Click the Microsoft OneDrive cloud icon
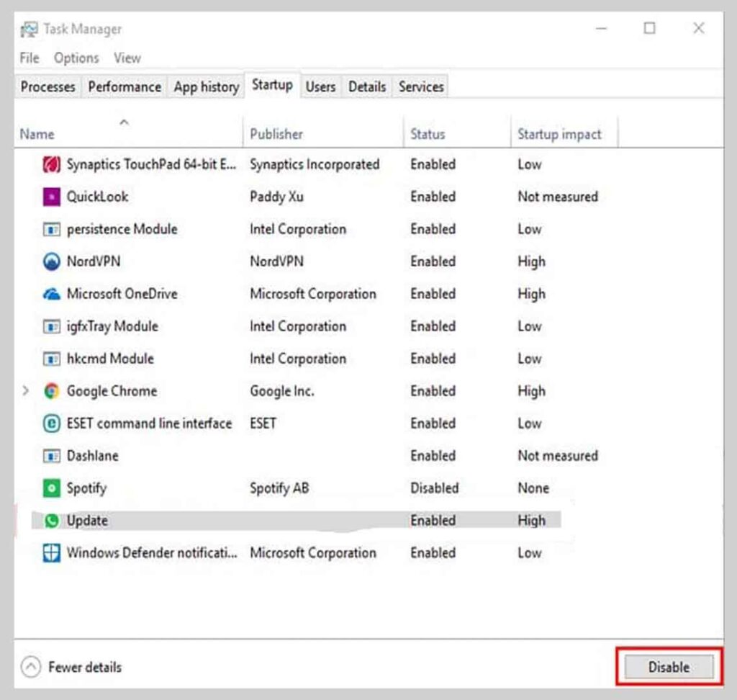 [50, 294]
